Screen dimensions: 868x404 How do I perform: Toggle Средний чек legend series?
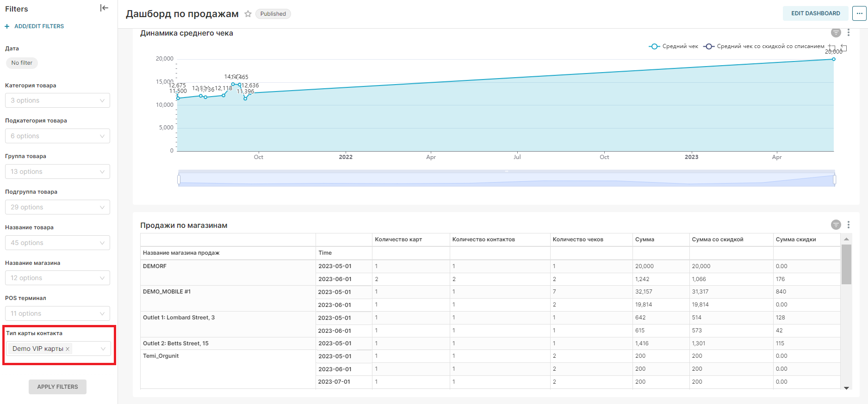[x=674, y=46]
